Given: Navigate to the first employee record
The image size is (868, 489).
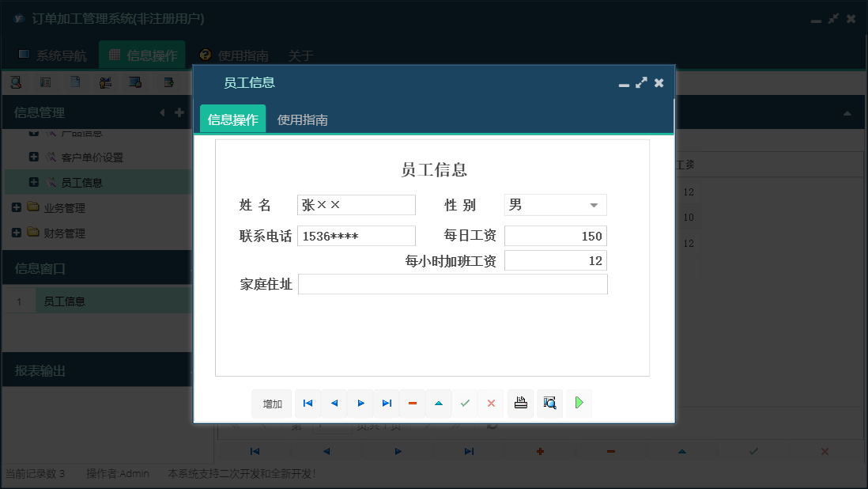Looking at the screenshot, I should tap(308, 403).
